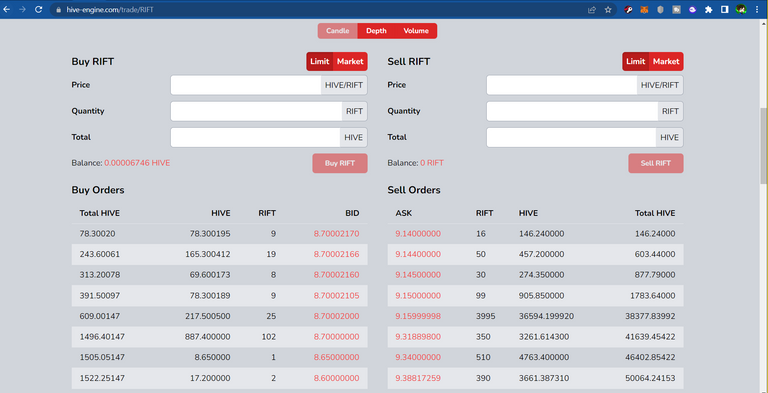Select Limit order type for Buy RIFT
This screenshot has width=768, height=393.
pos(319,62)
